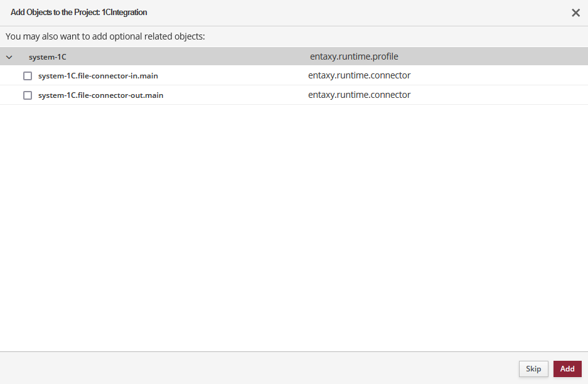
Task: Select the system-1C header row
Action: (x=188, y=56)
